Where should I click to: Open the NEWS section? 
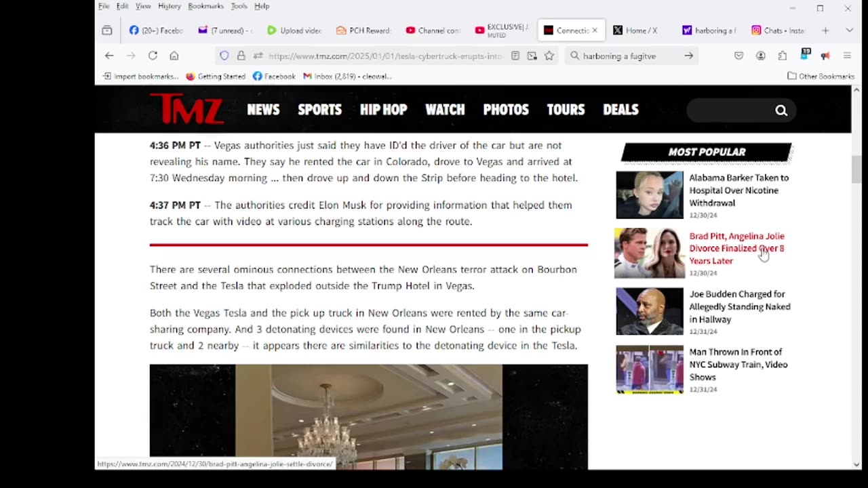[x=263, y=110]
